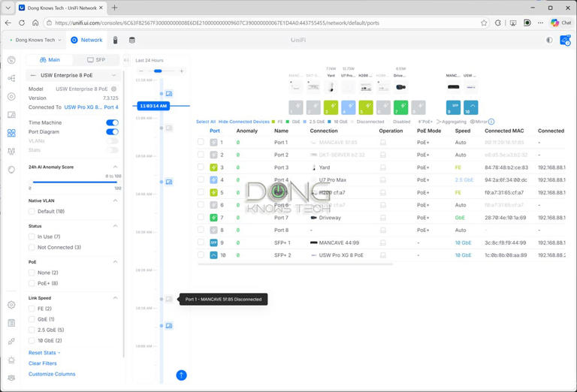
Task: Click the Port 1 MANCAVE disconnected timeline event
Action: tap(169, 299)
